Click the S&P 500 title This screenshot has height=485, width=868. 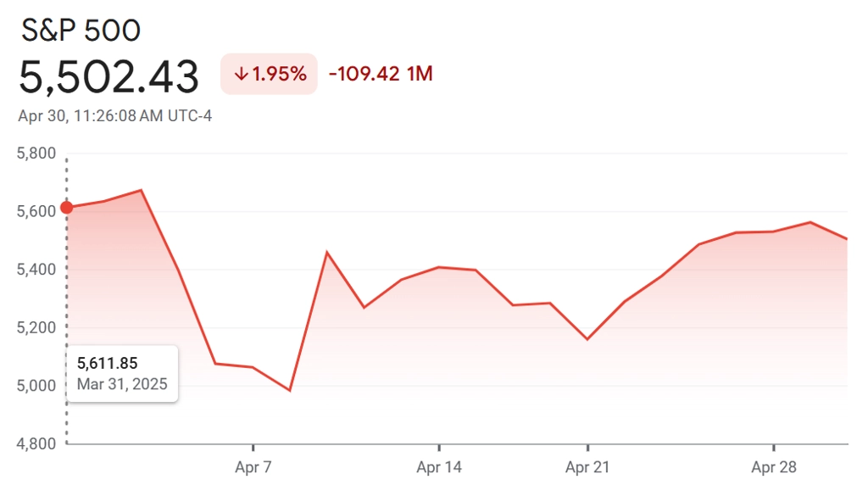pos(81,31)
